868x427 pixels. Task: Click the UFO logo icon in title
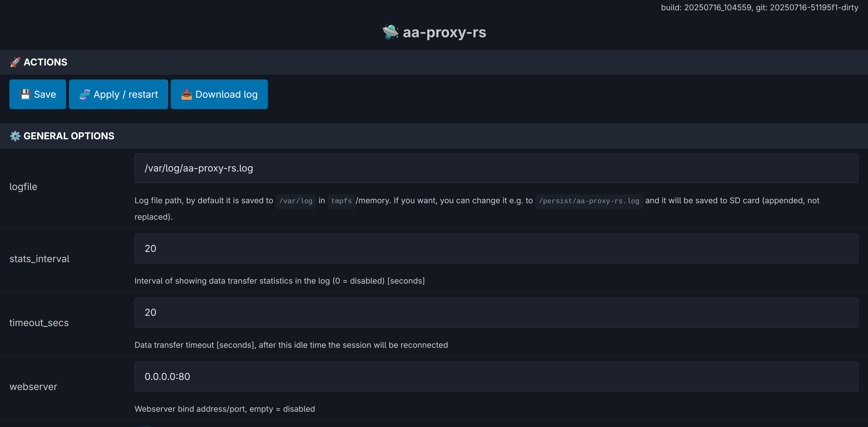(x=391, y=32)
